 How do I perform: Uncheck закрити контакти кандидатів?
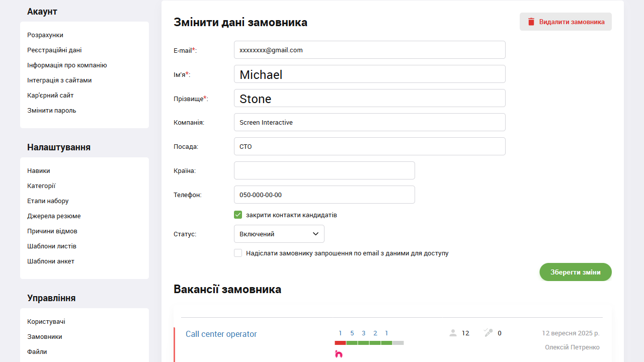point(238,215)
